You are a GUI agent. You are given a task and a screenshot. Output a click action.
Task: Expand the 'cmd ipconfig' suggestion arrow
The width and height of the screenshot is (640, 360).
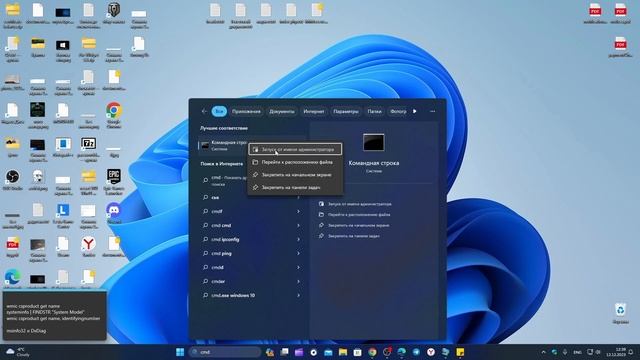point(298,239)
